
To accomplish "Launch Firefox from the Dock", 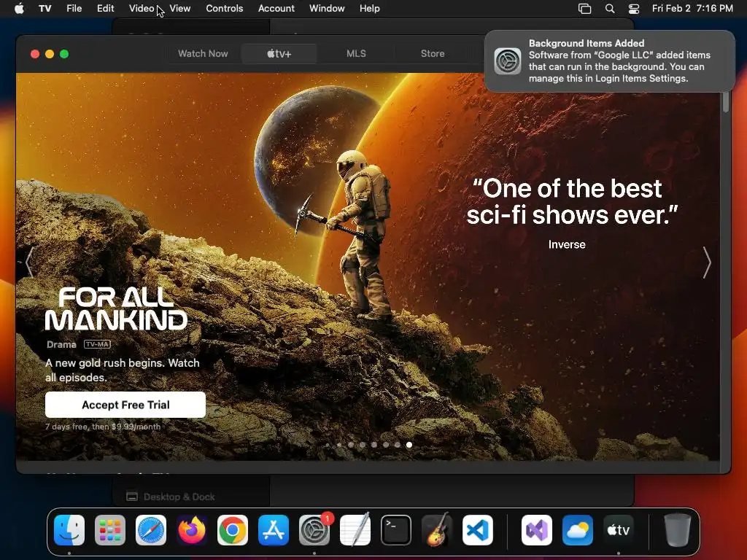I will tap(192, 530).
